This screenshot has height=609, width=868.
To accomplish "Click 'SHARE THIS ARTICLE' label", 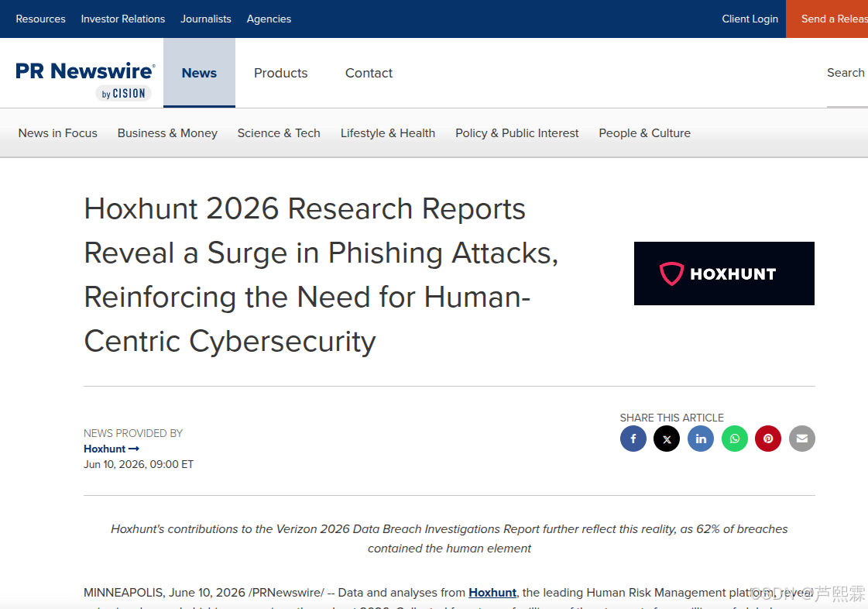I will (x=671, y=418).
